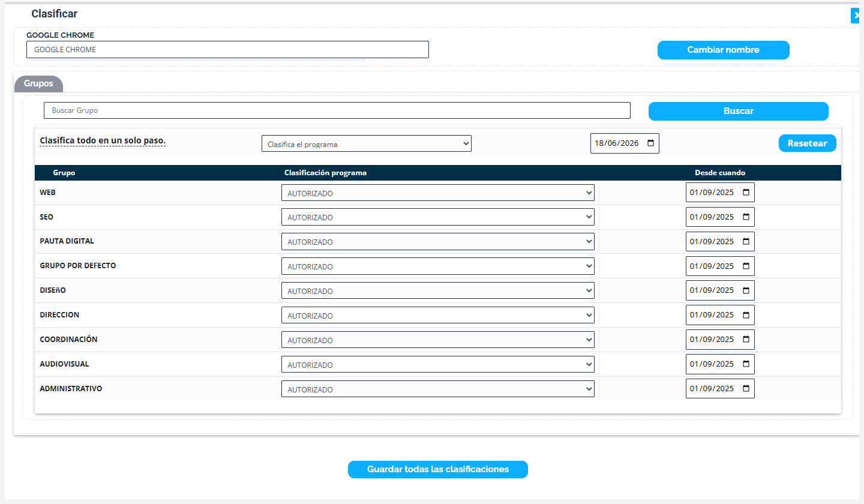Open calendar picker in PAUTA DIGITAL row date
The image size is (864, 504).
(x=746, y=242)
